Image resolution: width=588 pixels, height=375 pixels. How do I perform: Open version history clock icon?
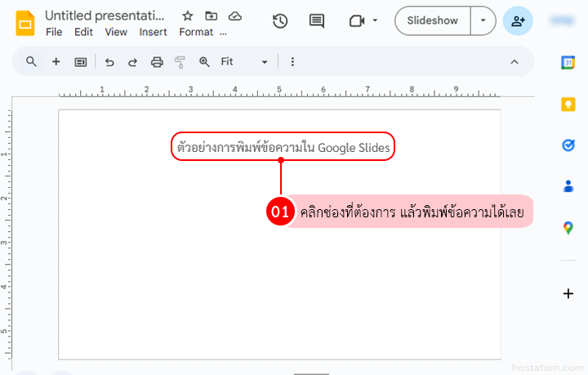tap(280, 21)
